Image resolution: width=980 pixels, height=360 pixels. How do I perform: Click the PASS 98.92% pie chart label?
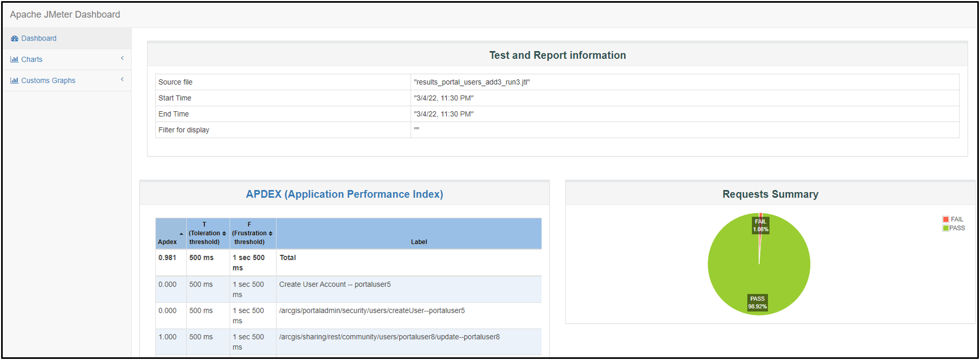(x=757, y=303)
